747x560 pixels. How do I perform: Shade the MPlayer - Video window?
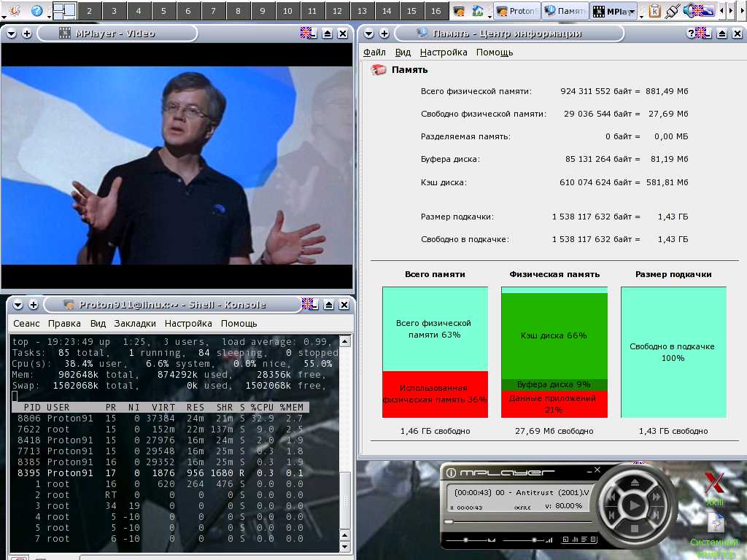[328, 34]
